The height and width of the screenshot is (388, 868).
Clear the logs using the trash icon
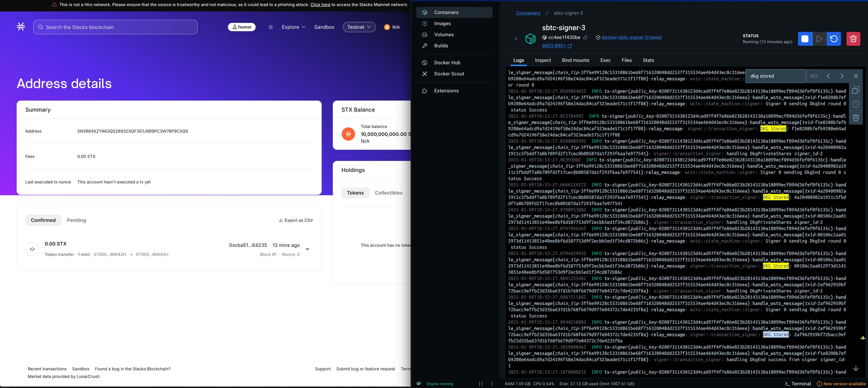856,118
